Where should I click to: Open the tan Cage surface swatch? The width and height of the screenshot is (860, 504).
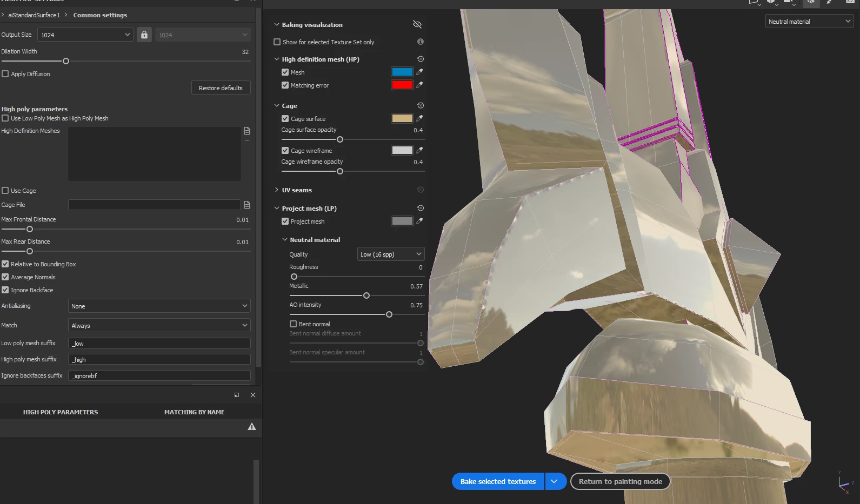coord(402,118)
